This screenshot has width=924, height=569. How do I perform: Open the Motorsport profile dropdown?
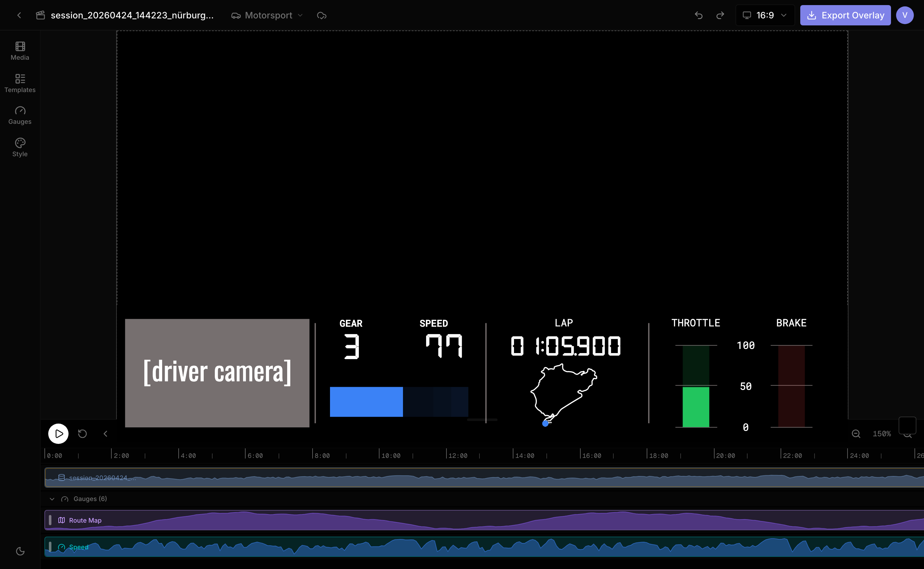267,16
